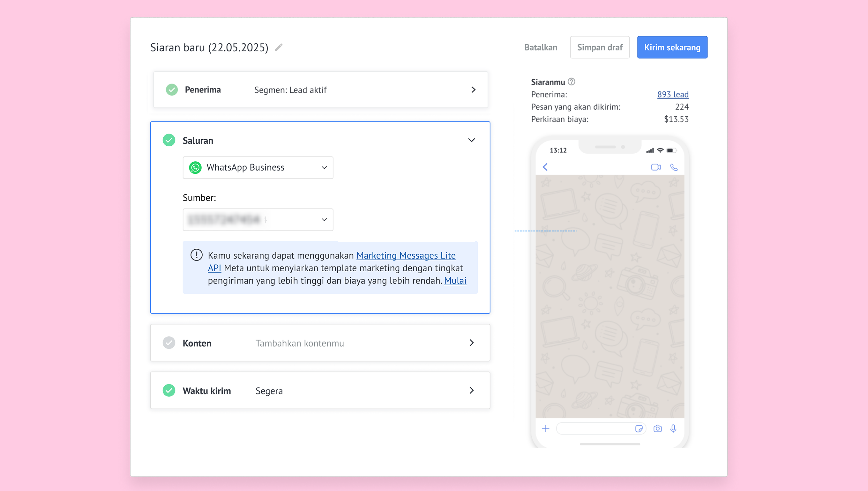Click the sticker icon in message field
This screenshot has width=868, height=491.
click(639, 429)
